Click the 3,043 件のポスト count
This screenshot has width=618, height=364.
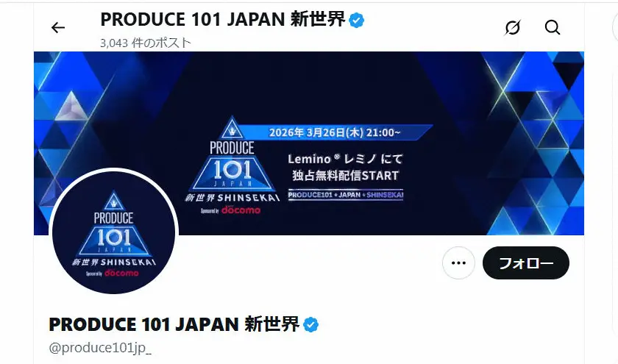point(146,43)
